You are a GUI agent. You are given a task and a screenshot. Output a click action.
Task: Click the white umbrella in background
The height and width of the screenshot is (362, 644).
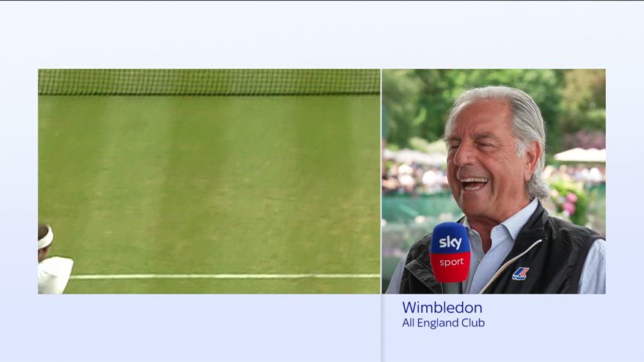580,155
